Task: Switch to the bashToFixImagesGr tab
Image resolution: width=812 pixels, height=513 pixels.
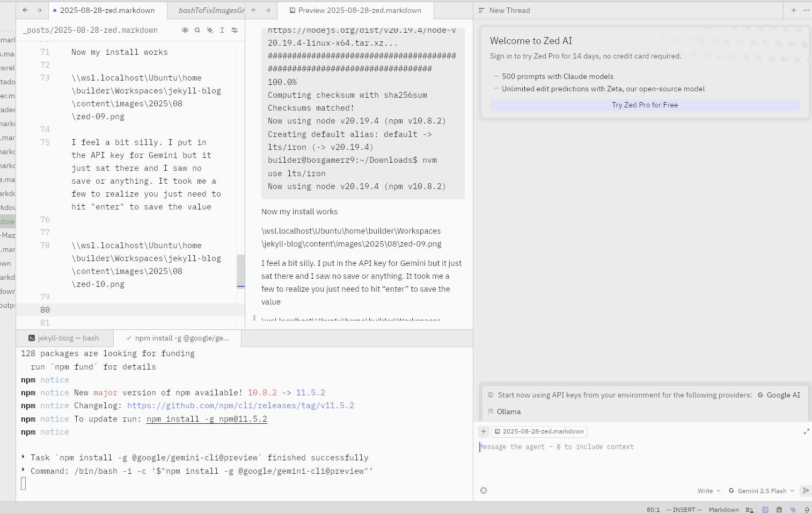Action: click(x=211, y=10)
